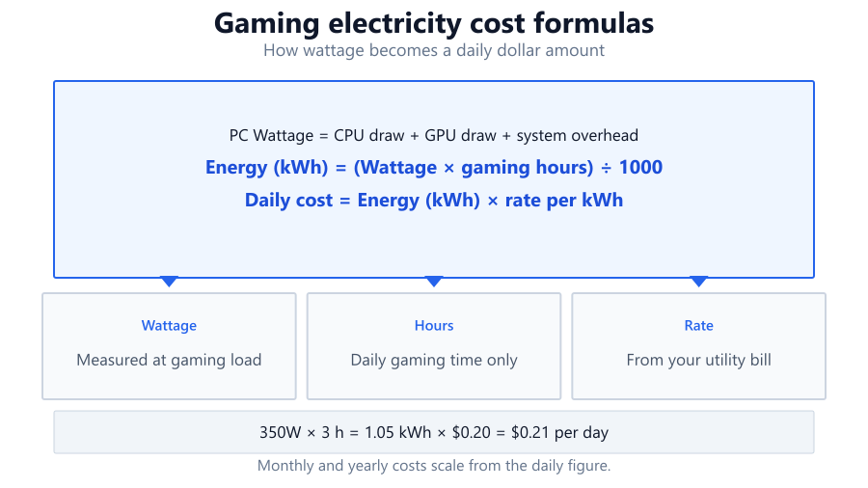Click the subtitle about wattage becoming dollars
This screenshot has width=868, height=488.
pyautogui.click(x=434, y=50)
